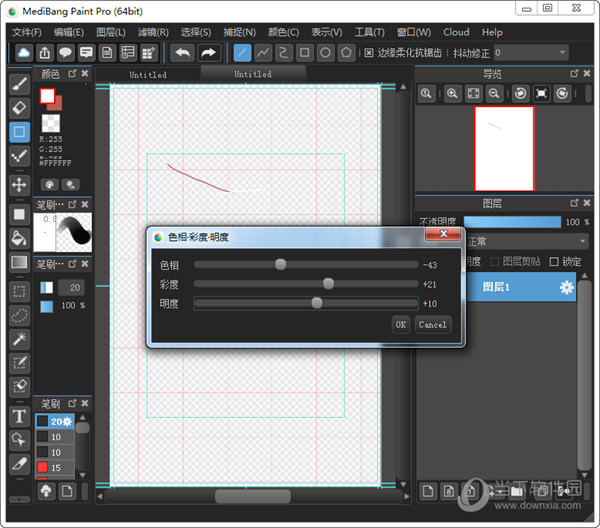Open the layer blend mode 正常 dropdown

click(527, 241)
